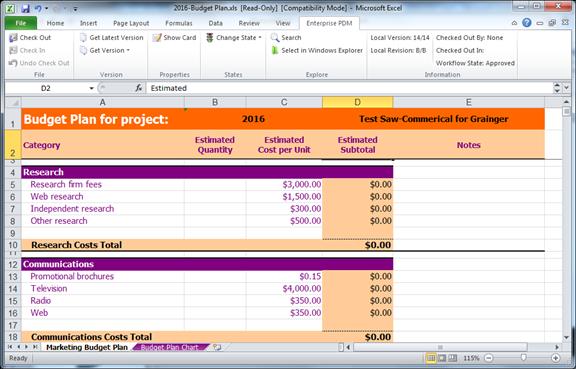Click the vertical scrollbar down arrow
The height and width of the screenshot is (369, 576).
point(566,337)
